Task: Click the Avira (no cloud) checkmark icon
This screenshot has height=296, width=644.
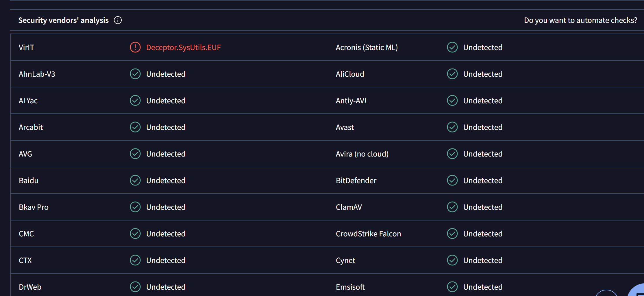Action: tap(452, 154)
